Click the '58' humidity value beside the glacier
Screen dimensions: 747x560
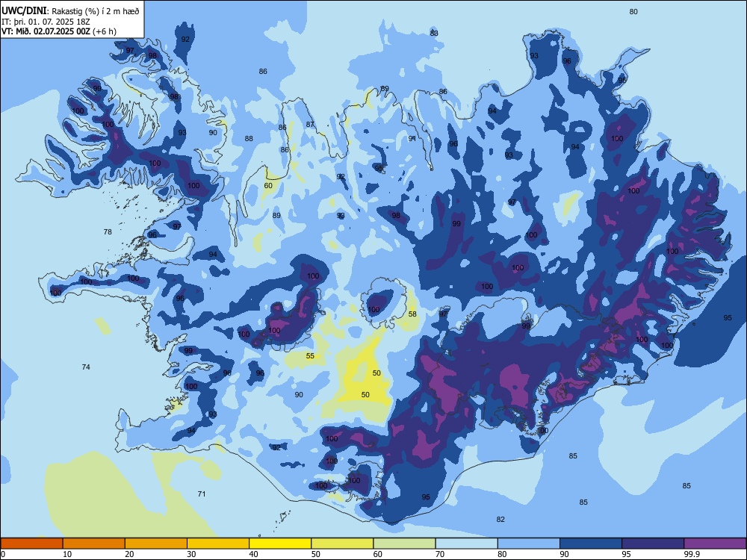(412, 314)
